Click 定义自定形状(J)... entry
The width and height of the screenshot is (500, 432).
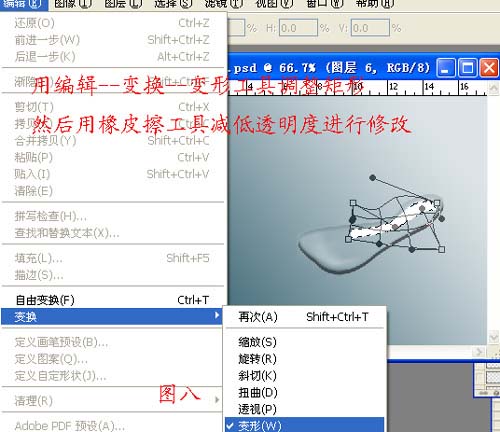(112, 376)
